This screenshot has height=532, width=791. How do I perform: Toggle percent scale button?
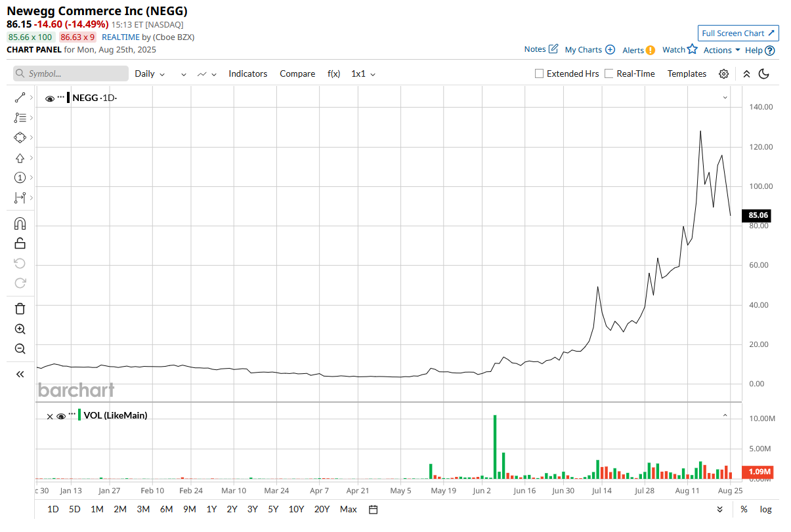744,509
